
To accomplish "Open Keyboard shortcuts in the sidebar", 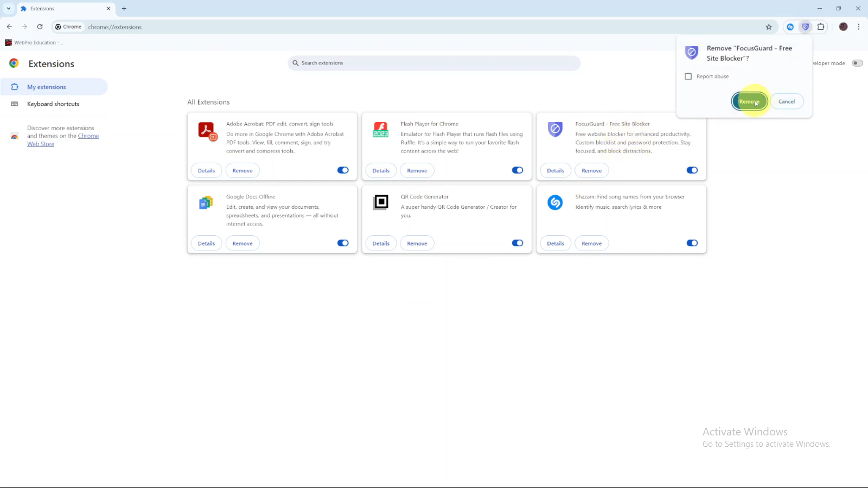I will pos(54,104).
